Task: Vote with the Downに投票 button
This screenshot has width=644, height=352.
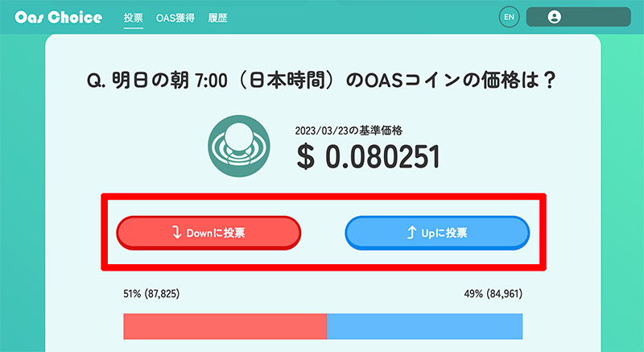Action: (208, 233)
